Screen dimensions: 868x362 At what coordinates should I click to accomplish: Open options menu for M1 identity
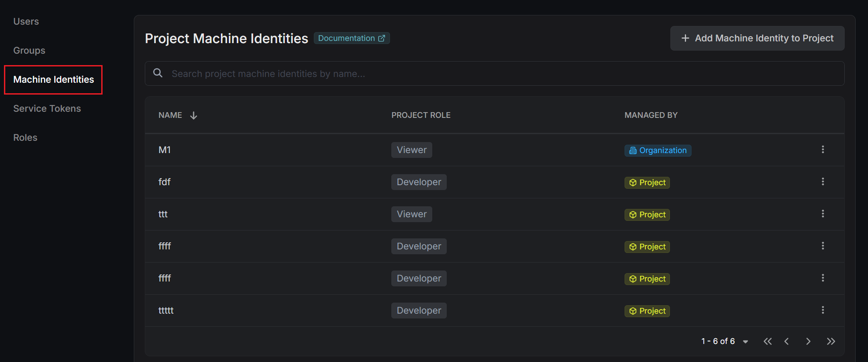click(822, 150)
